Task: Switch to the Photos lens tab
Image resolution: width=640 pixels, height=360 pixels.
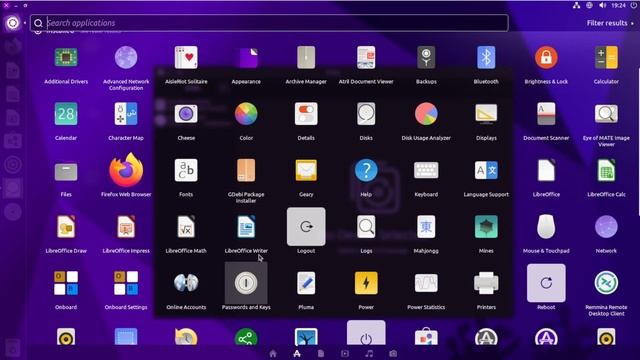Action: pos(393,353)
